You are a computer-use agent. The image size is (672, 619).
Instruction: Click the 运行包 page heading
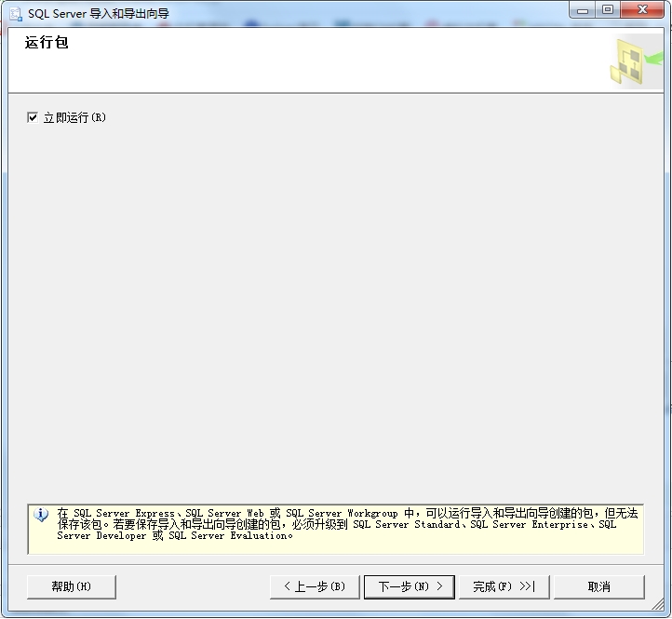(47, 44)
